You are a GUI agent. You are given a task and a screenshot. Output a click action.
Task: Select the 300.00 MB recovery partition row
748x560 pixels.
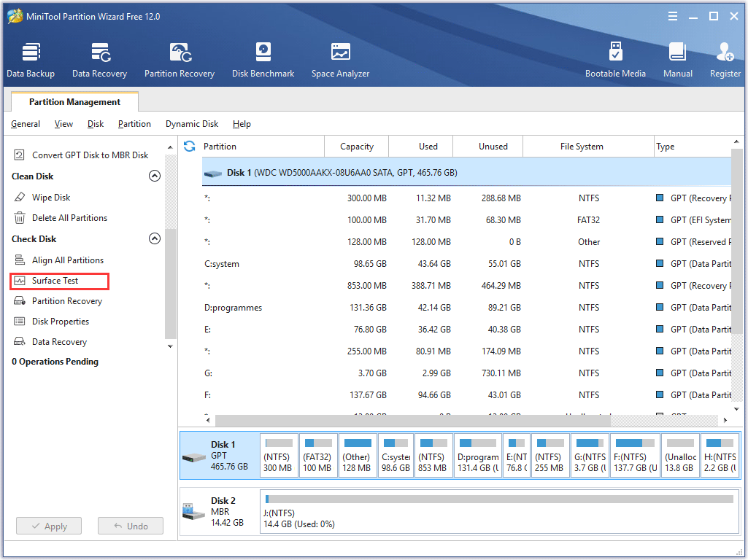(466, 198)
